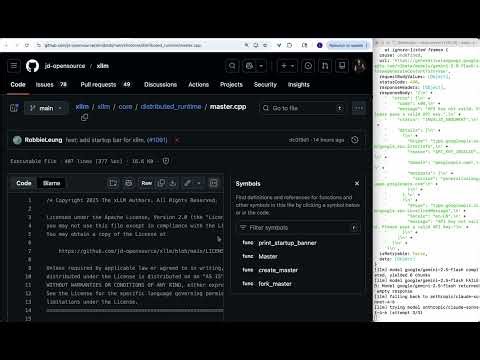Click the browser reload button
Image resolution: width=480 pixels, height=360 pixels.
27,45
